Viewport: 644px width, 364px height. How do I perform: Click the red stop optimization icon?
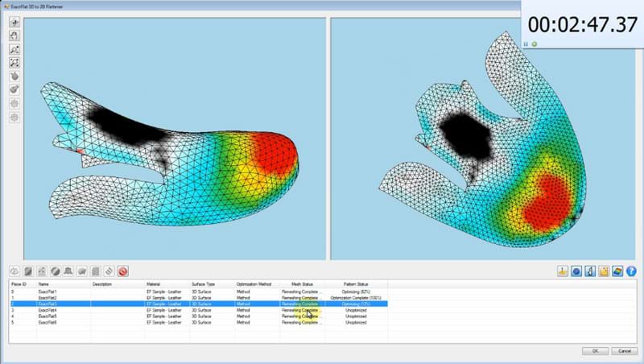[123, 271]
